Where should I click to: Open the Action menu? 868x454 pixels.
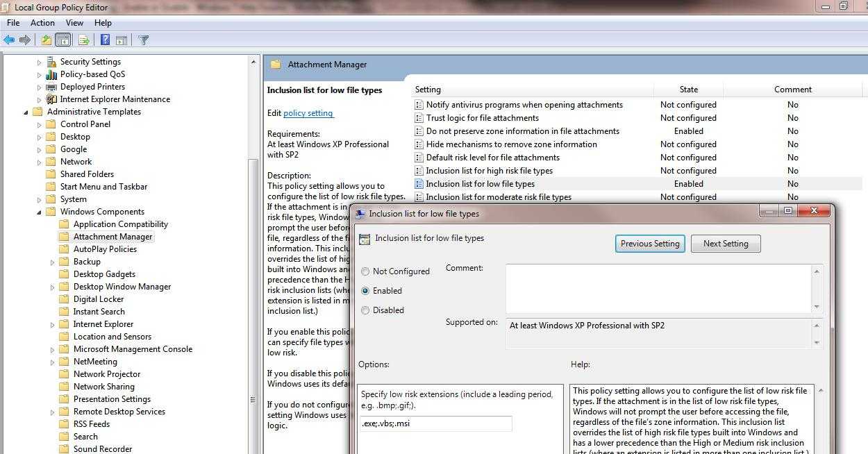42,23
